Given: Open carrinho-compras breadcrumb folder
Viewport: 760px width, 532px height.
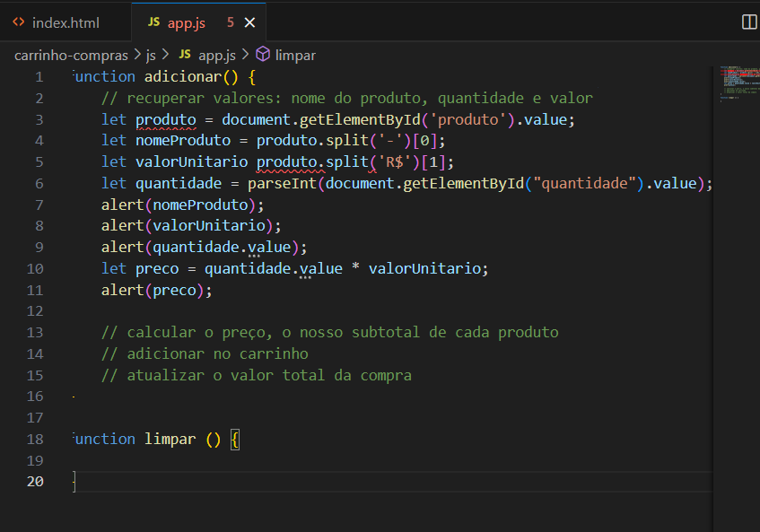Looking at the screenshot, I should (x=71, y=56).
